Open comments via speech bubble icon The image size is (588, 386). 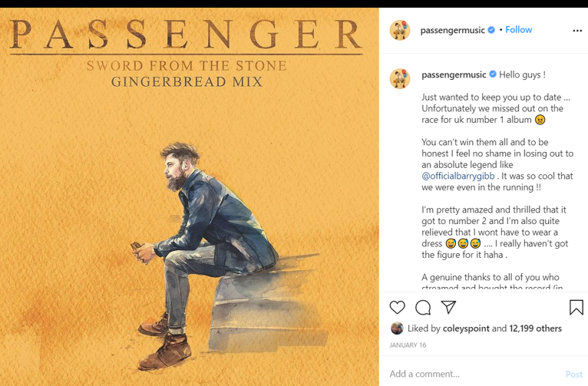(423, 308)
